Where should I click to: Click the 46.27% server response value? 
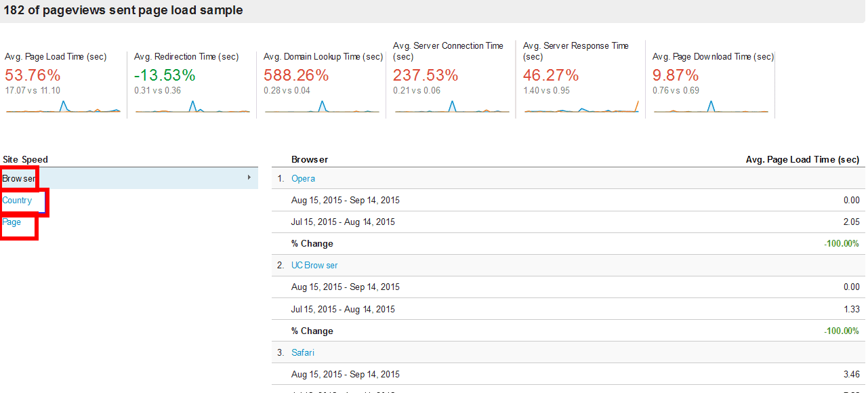[551, 75]
